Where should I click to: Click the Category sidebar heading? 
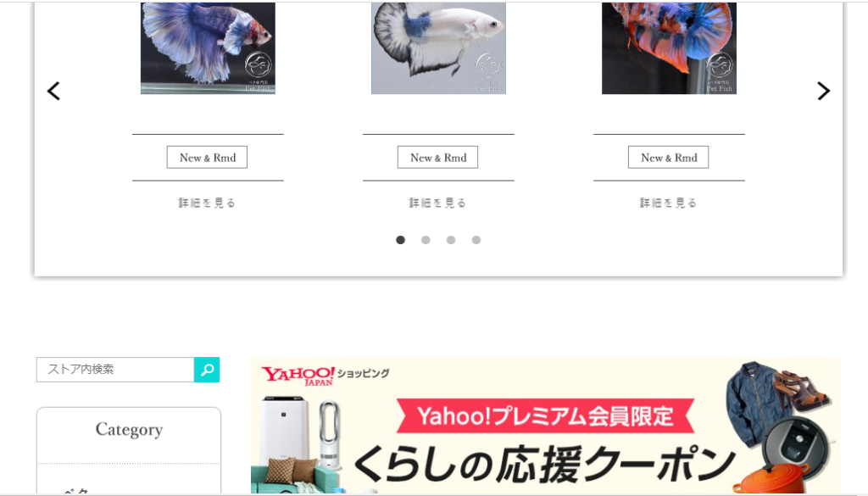tap(129, 430)
